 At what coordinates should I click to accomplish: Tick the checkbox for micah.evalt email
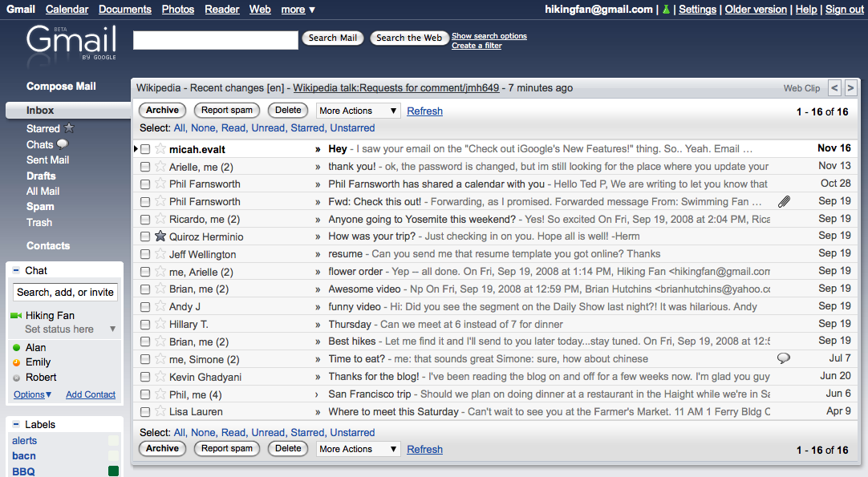click(145, 149)
